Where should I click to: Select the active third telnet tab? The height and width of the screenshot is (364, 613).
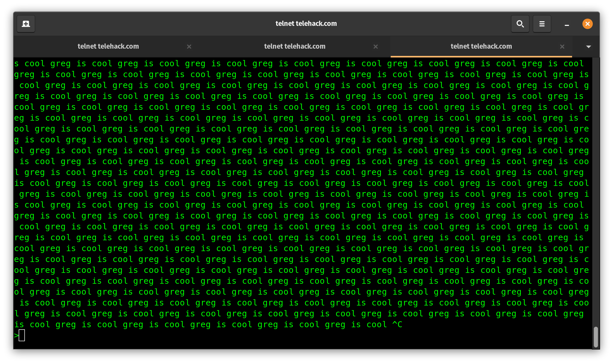click(481, 46)
